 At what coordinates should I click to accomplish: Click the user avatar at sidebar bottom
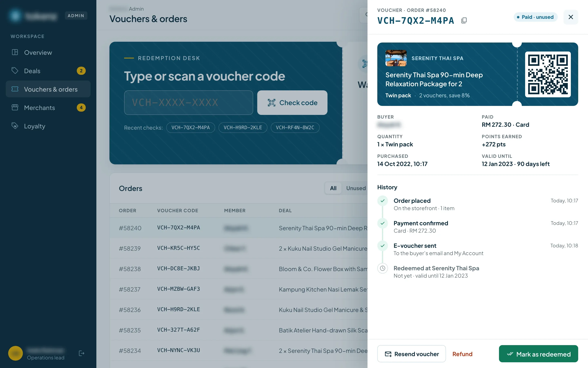click(x=15, y=353)
